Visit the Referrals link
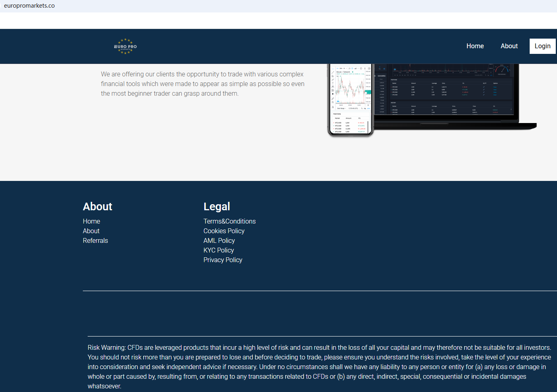 [x=95, y=240]
